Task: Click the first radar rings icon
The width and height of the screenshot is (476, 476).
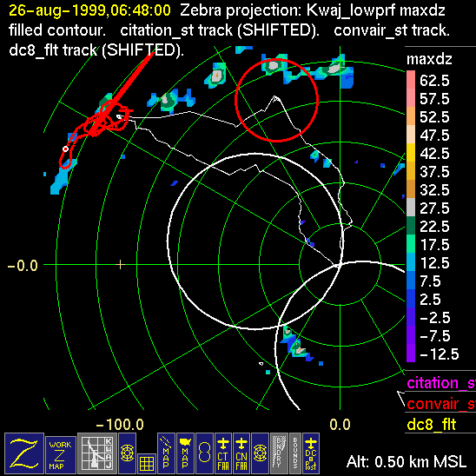Action: pos(127,453)
